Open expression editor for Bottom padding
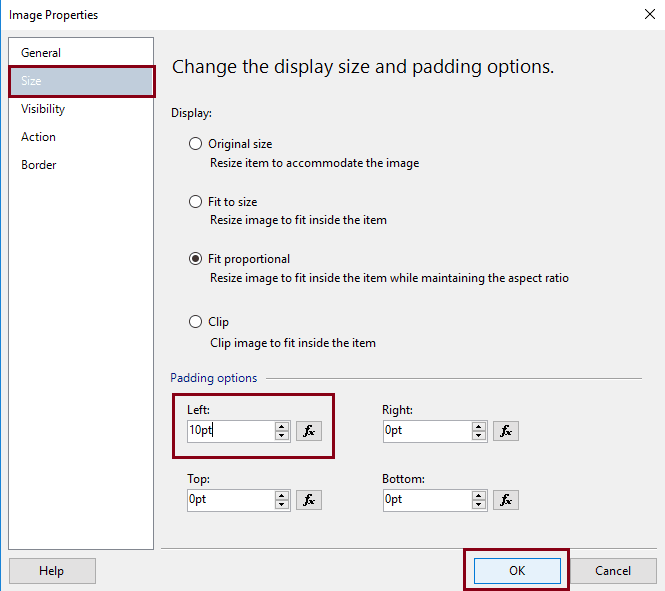The width and height of the screenshot is (665, 591). 506,500
